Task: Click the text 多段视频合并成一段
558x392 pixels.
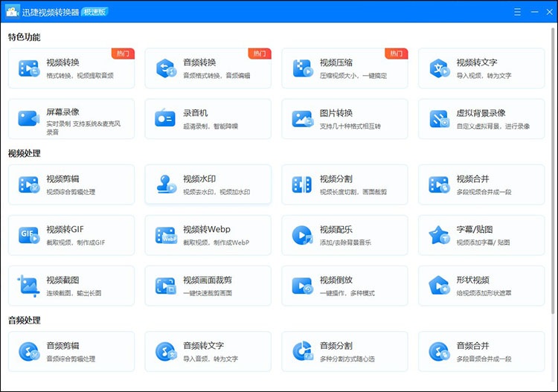Action: 484,192
